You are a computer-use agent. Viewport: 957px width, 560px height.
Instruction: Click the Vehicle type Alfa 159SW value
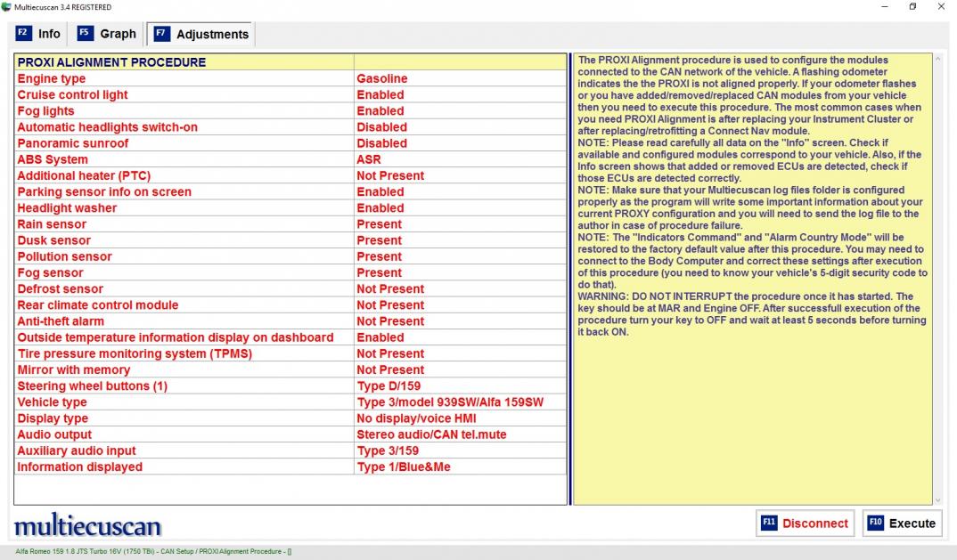coord(449,402)
